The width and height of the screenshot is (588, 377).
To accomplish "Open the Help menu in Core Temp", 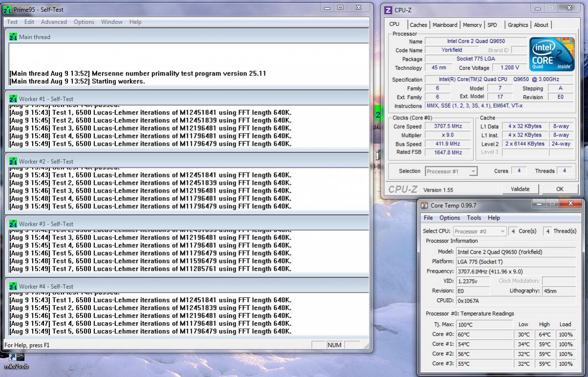I will click(x=494, y=218).
